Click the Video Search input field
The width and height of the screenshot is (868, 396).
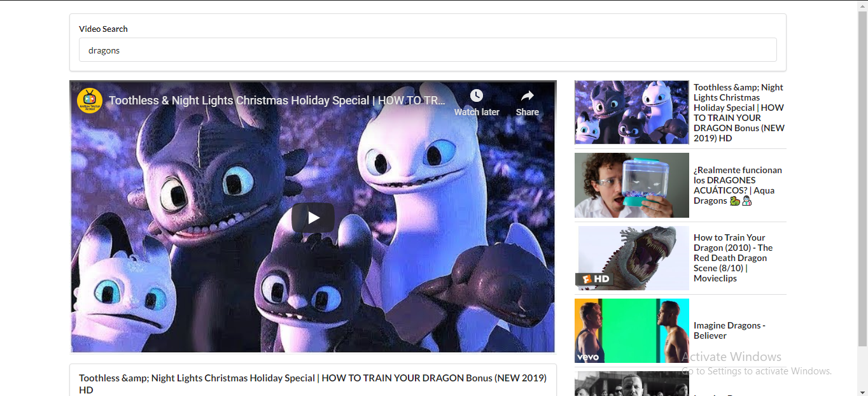pyautogui.click(x=428, y=50)
